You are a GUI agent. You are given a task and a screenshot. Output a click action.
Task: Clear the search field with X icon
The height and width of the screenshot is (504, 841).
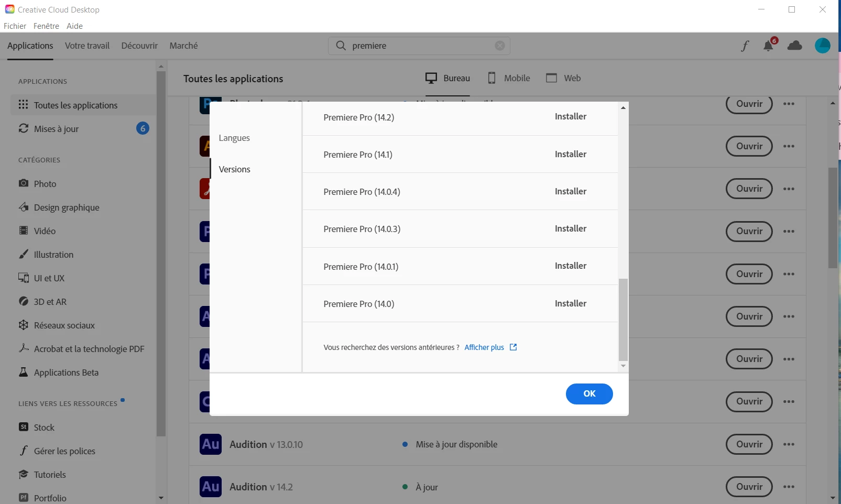click(x=500, y=46)
